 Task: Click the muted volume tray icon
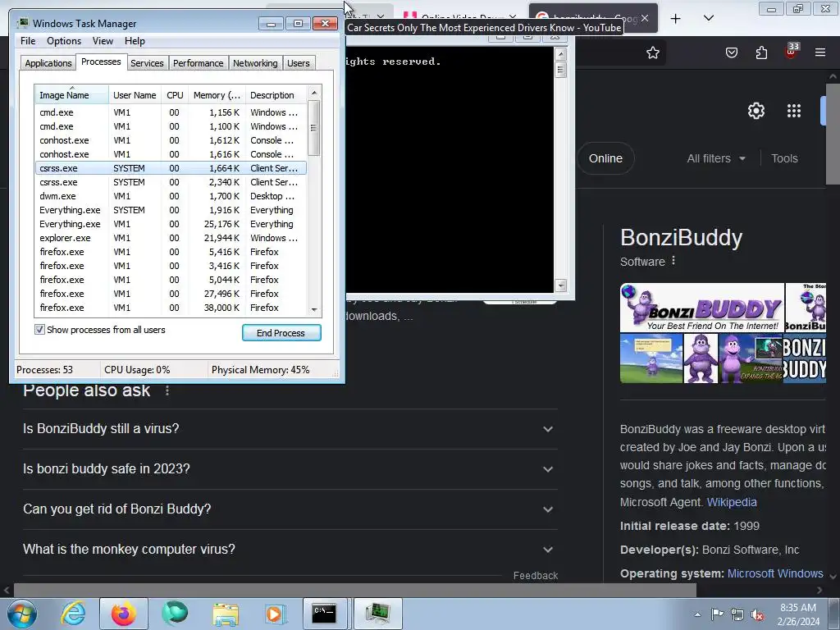[757, 614]
